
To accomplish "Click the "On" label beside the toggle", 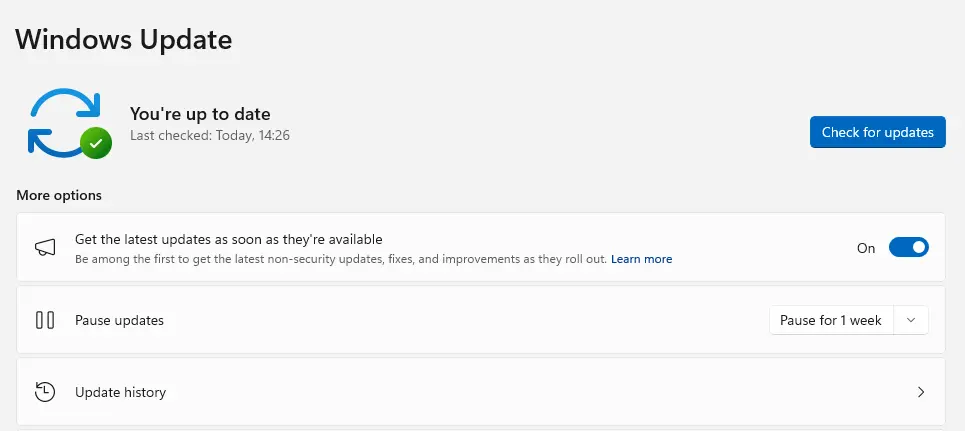I will [866, 248].
